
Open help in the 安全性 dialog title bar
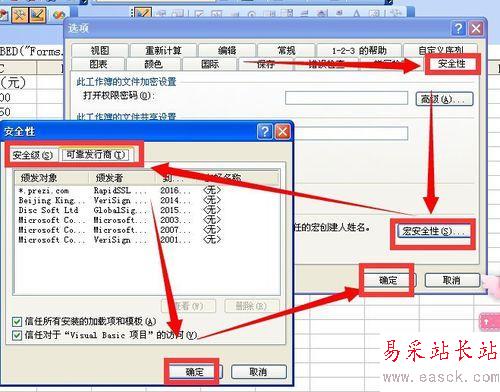[x=265, y=132]
